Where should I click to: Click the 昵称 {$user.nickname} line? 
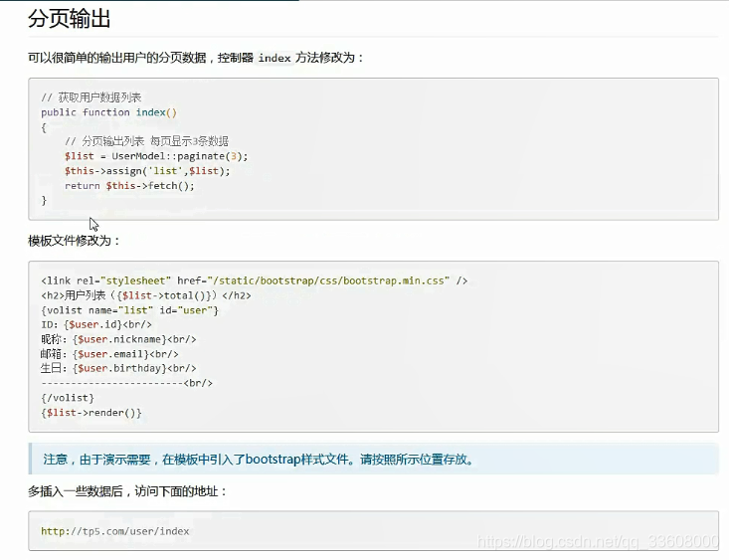click(118, 339)
